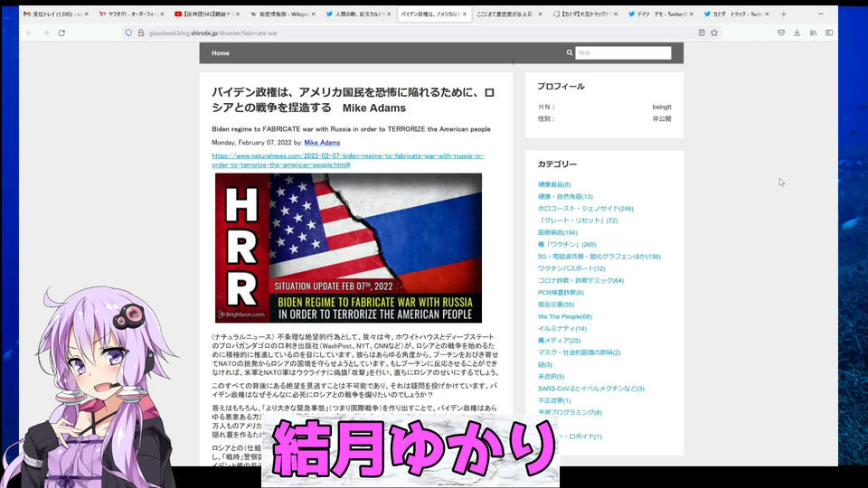868x488 pixels.
Task: Open a new browser tab
Action: pyautogui.click(x=783, y=14)
